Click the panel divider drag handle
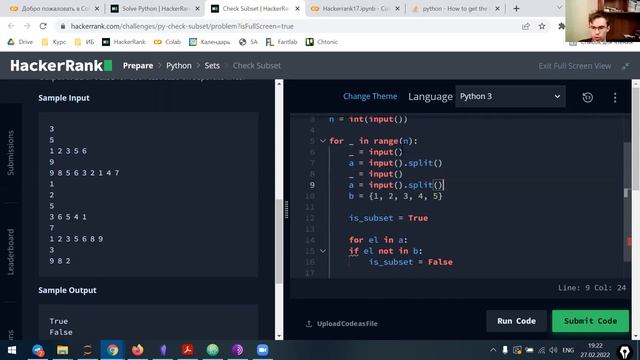 point(287,209)
